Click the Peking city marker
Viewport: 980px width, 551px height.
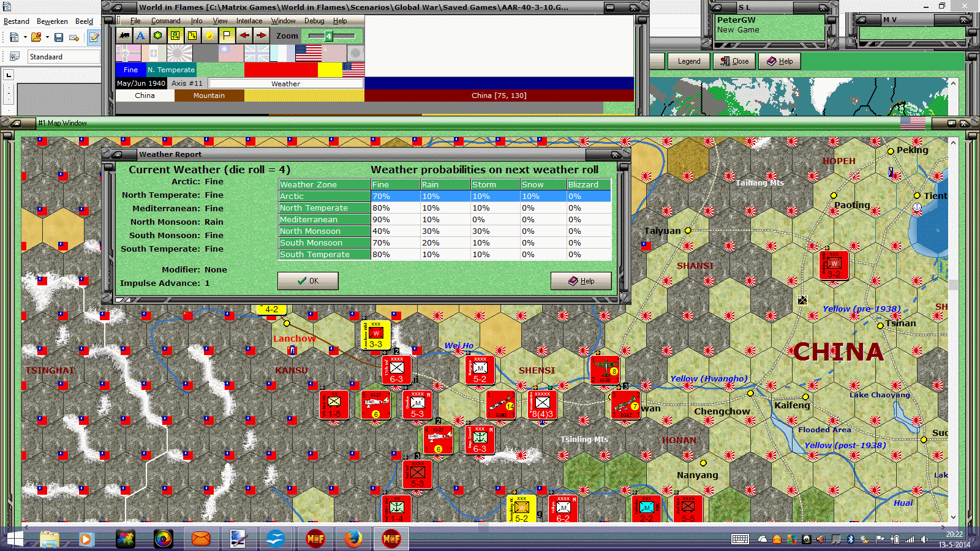pos(891,151)
